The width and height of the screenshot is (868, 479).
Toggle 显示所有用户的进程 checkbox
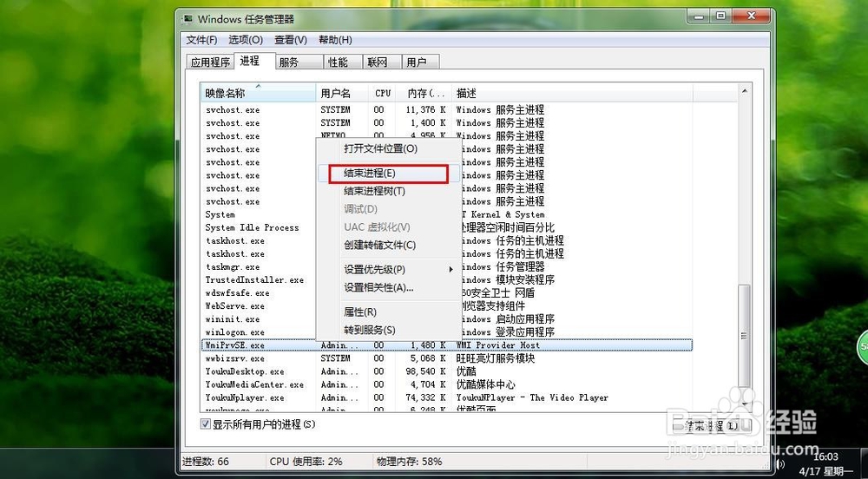(206, 424)
